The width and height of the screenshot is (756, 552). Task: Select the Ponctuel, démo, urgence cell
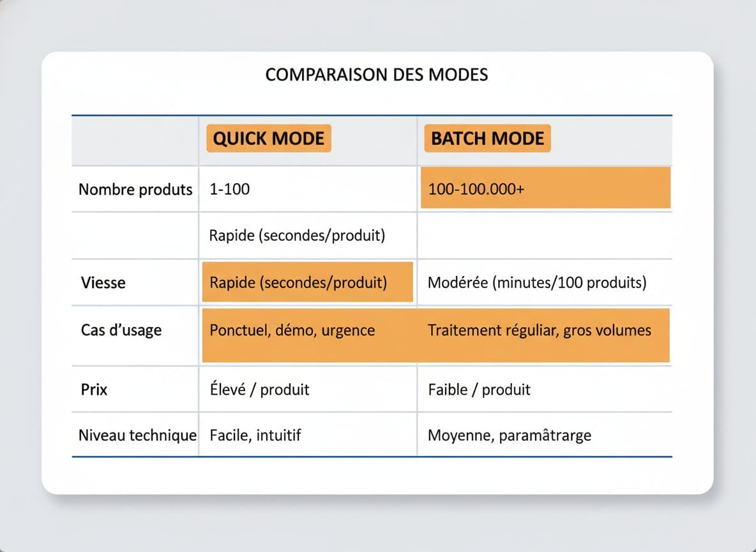coord(292,330)
